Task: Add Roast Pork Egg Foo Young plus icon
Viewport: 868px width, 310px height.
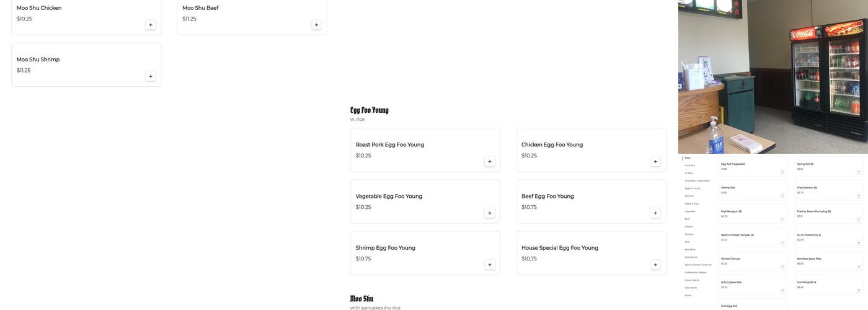Action: tap(490, 162)
